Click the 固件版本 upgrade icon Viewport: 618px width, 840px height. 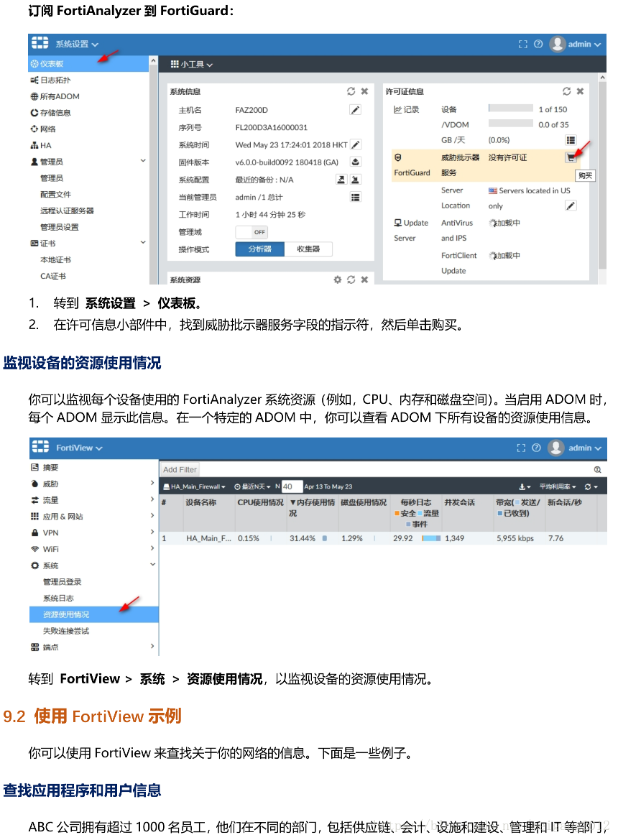coord(356,162)
